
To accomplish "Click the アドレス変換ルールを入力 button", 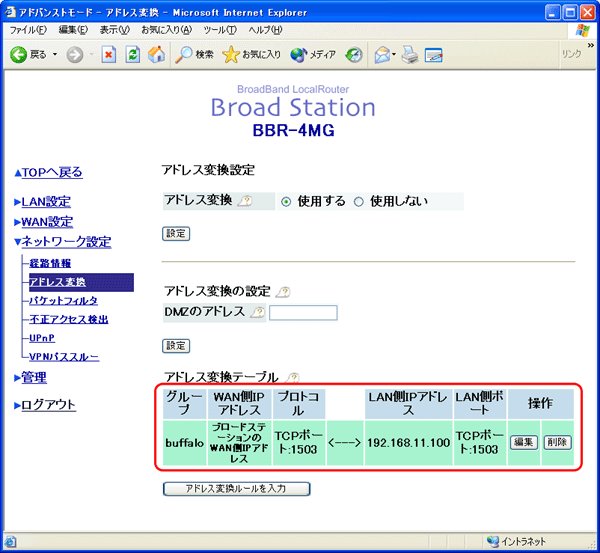I will tap(236, 489).
